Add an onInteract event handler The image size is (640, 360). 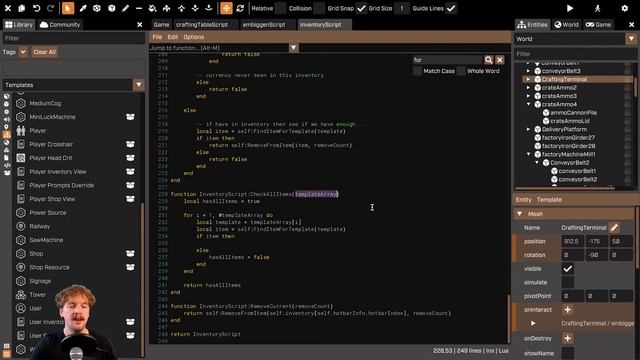[567, 309]
